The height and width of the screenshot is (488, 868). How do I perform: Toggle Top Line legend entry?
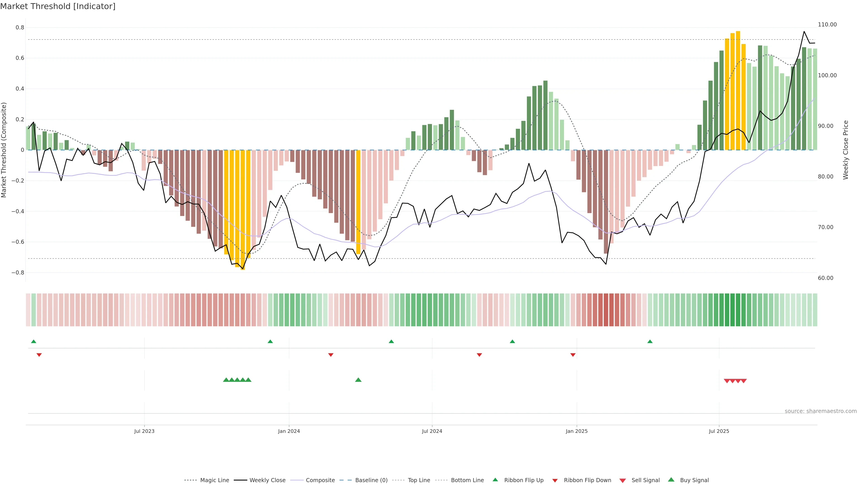click(x=419, y=480)
